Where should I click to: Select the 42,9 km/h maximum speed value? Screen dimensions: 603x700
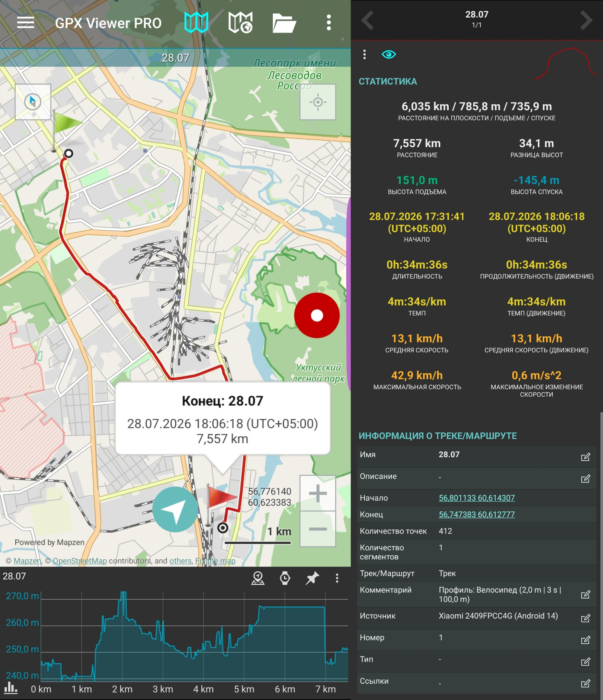click(417, 375)
